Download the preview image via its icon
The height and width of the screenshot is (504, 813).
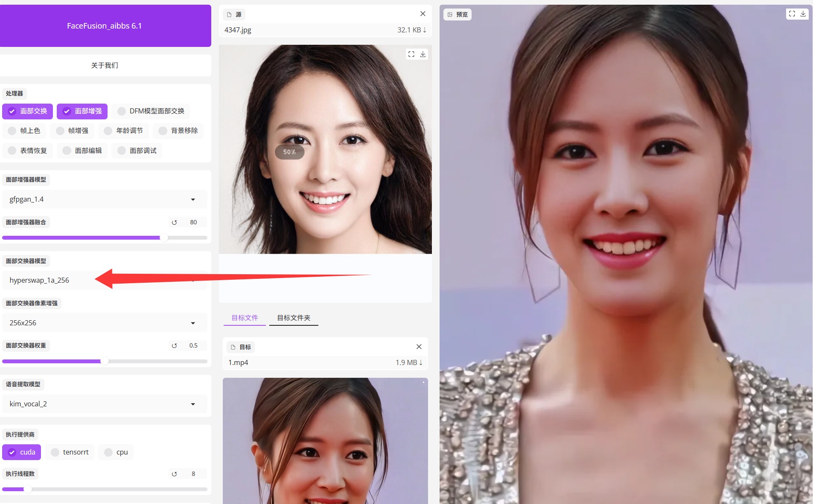803,14
